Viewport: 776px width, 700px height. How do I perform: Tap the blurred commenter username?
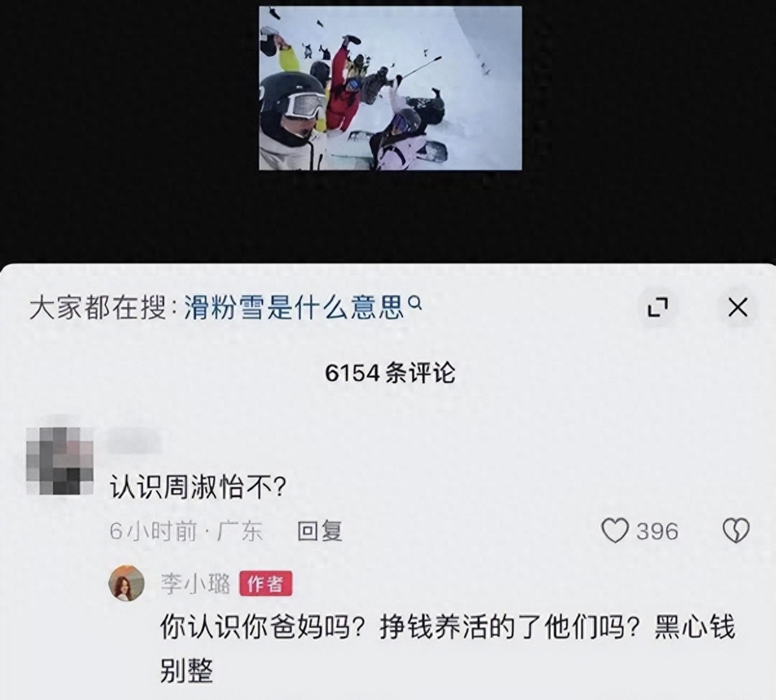click(134, 442)
